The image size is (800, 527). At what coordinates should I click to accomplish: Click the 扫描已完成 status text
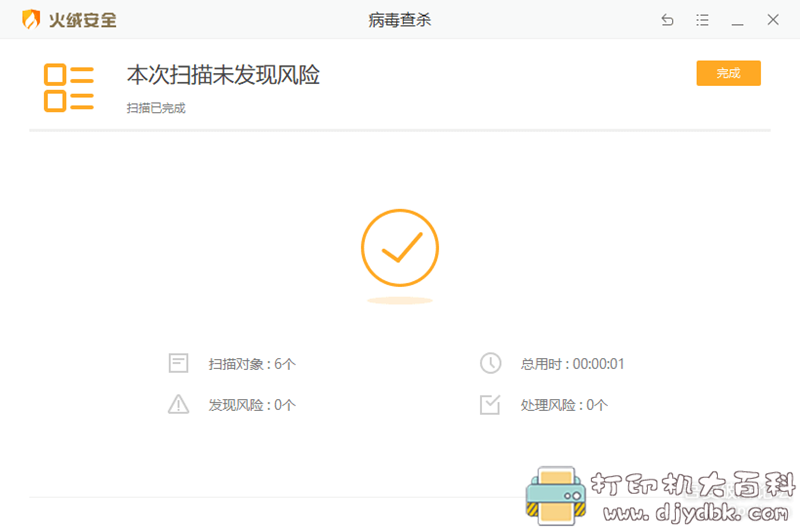156,108
